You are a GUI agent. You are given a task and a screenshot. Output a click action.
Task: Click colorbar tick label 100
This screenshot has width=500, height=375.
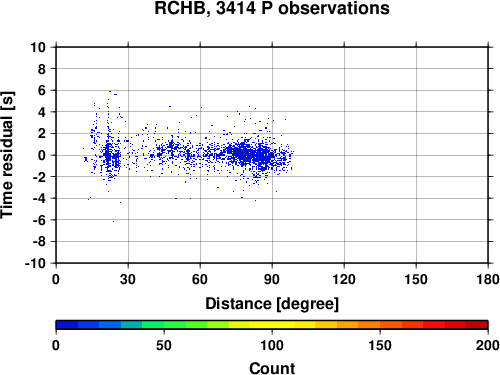pos(272,345)
